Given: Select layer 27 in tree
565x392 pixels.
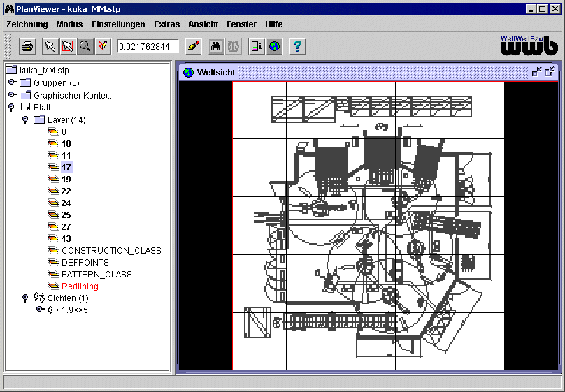Looking at the screenshot, I should coord(66,227).
